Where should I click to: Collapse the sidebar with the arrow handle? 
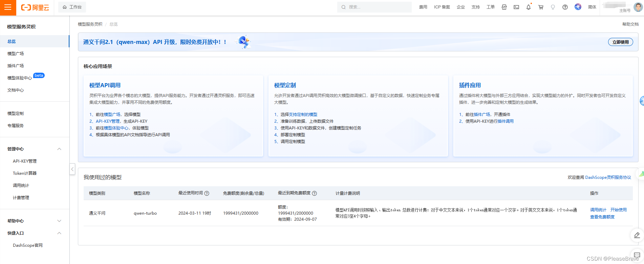tap(72, 169)
